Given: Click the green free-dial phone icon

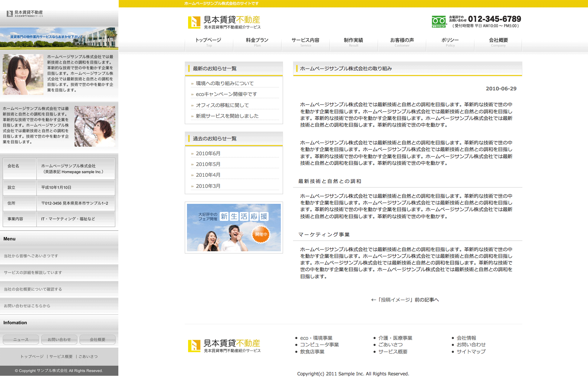Looking at the screenshot, I should tap(439, 22).
